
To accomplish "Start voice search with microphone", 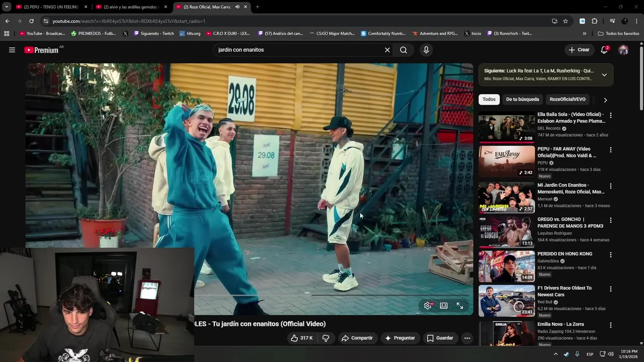I will (x=426, y=50).
